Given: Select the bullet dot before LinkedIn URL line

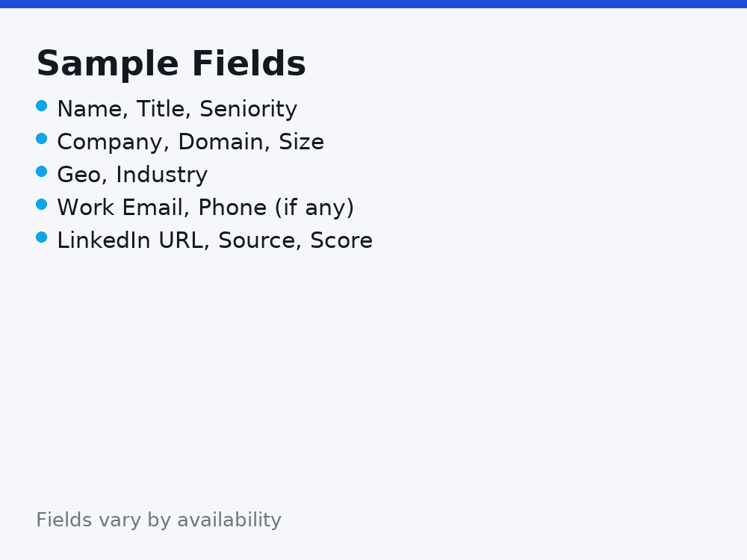Looking at the screenshot, I should point(41,237).
